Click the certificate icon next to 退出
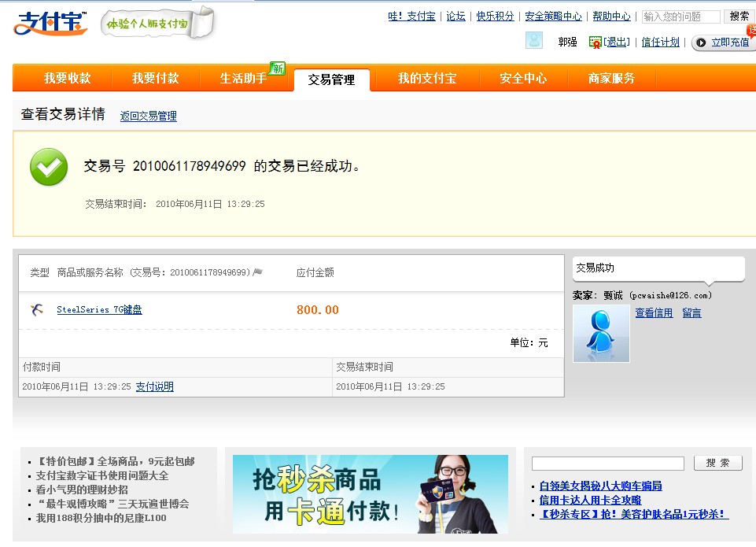The image size is (756, 547). [595, 42]
